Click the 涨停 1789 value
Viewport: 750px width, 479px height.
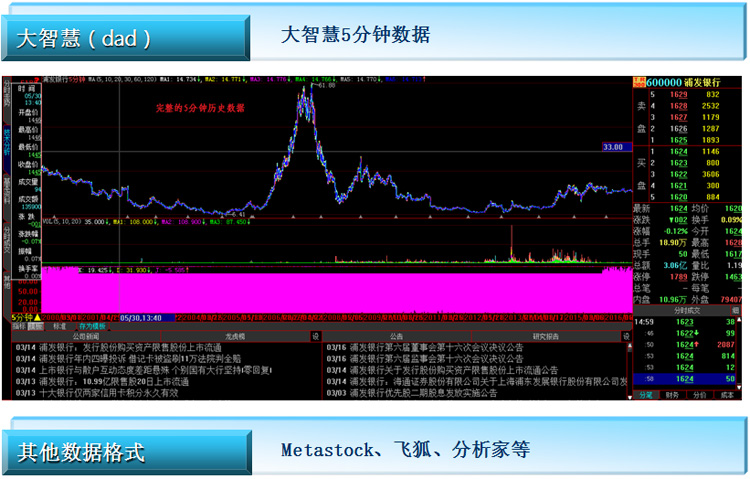[679, 277]
